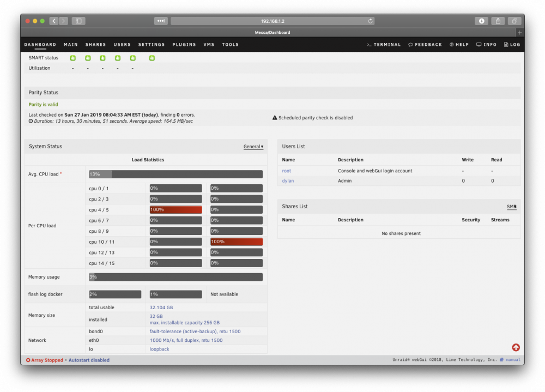Click 'Parity is valid' status text
The height and width of the screenshot is (392, 545).
pyautogui.click(x=43, y=104)
